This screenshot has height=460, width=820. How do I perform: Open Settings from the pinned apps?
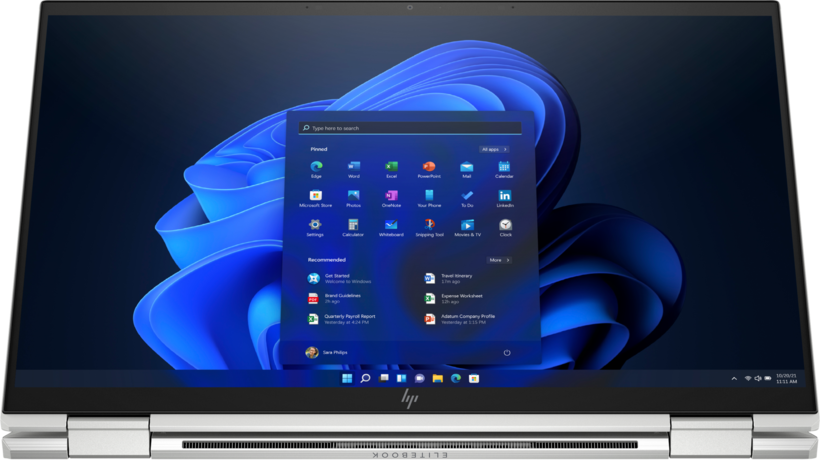point(315,225)
